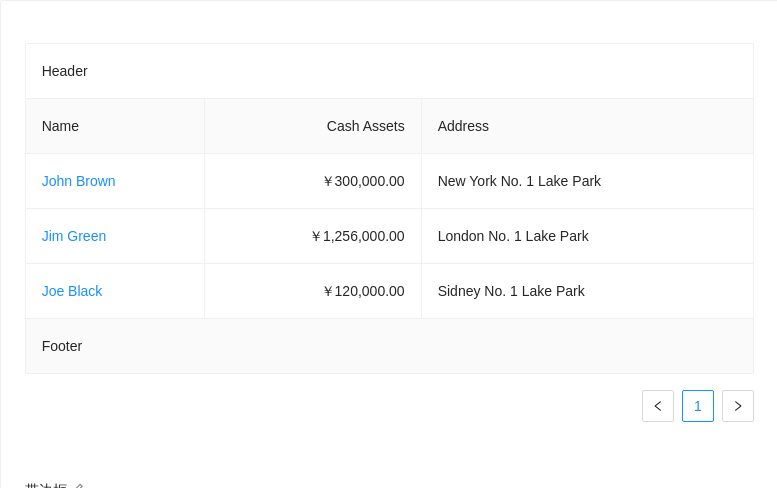The width and height of the screenshot is (777, 488).
Task: Go to the next page arrow
Action: 737,406
